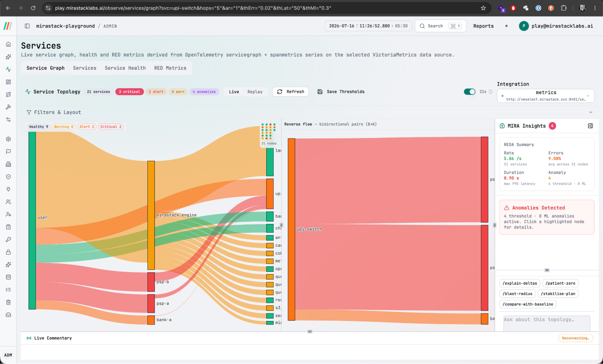Run the /blast-radius command
The height and width of the screenshot is (364, 603).
click(517, 294)
